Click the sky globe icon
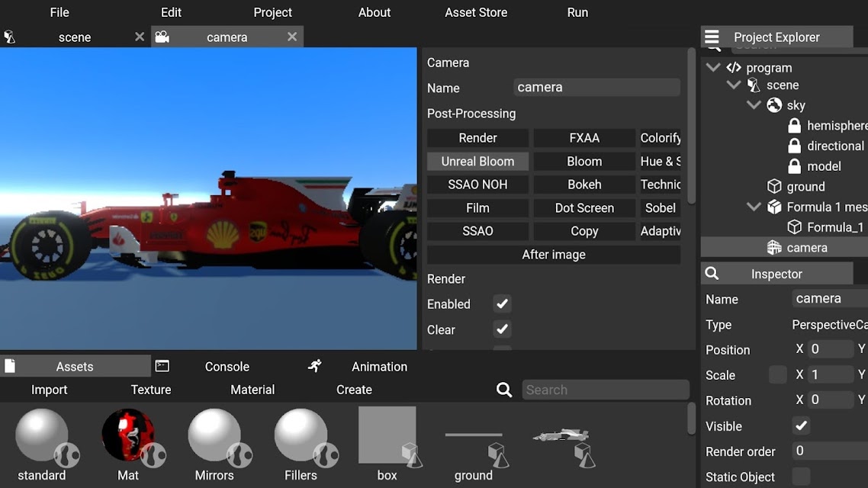Screen dimensions: 868x488 (774, 105)
